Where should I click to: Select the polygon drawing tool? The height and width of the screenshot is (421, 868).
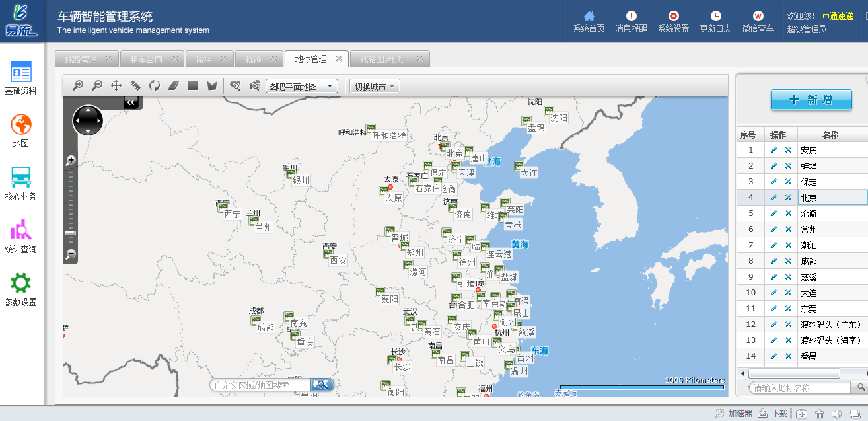(212, 85)
